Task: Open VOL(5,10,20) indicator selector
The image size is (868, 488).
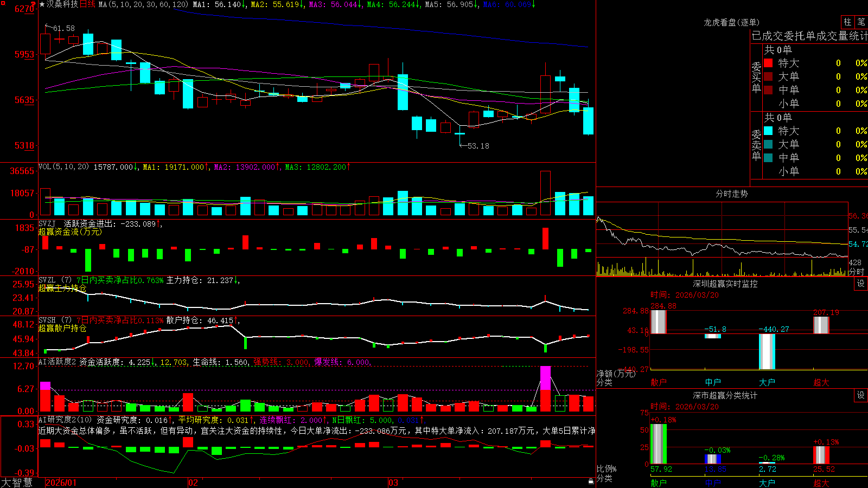Action: pos(63,166)
